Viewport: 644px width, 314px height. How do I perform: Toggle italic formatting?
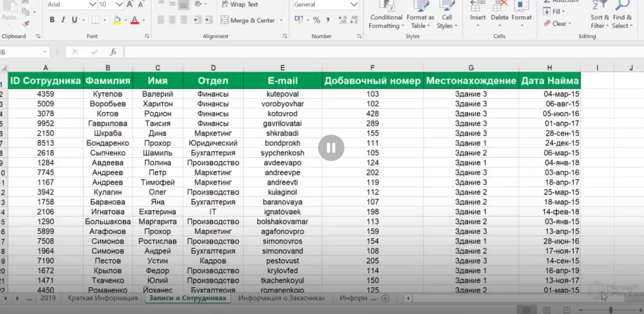(x=63, y=20)
